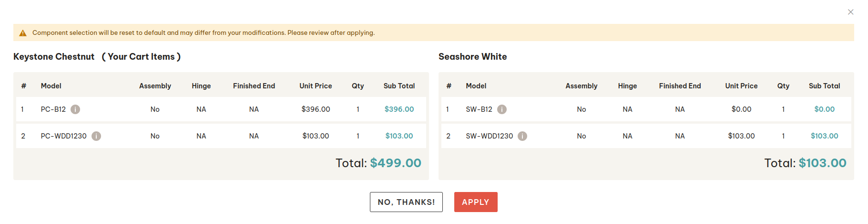
Task: Open info icon beside SW-WDD1230
Action: coord(522,136)
